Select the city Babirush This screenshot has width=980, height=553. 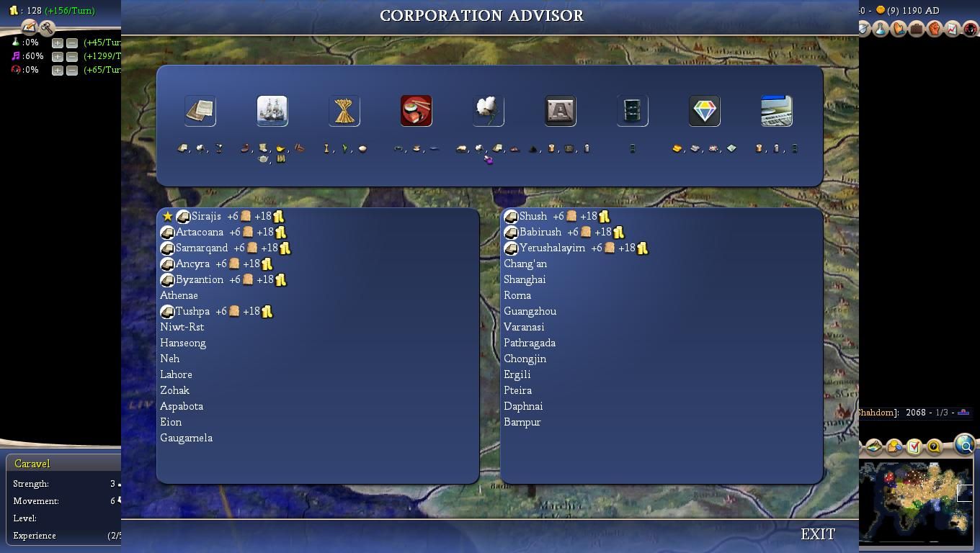coord(540,232)
